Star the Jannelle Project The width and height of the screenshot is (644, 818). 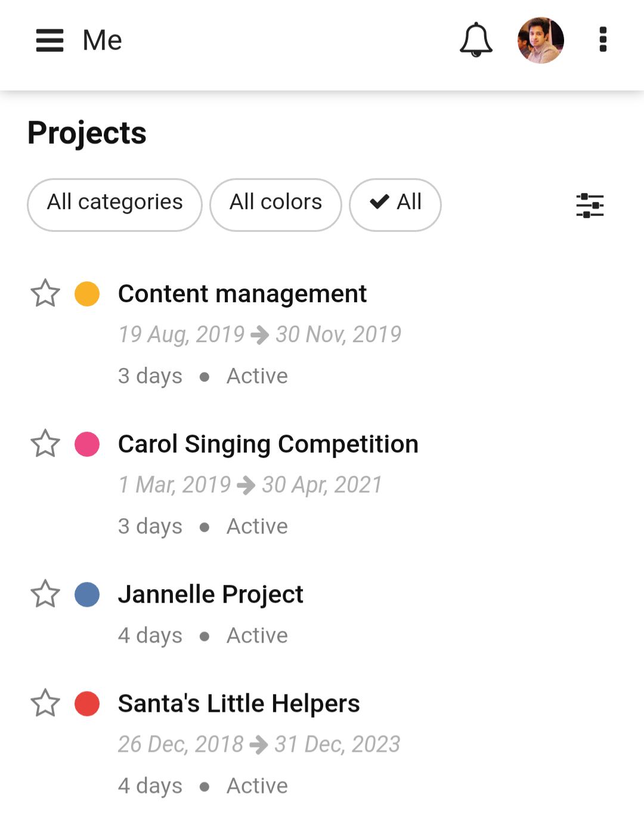(45, 594)
